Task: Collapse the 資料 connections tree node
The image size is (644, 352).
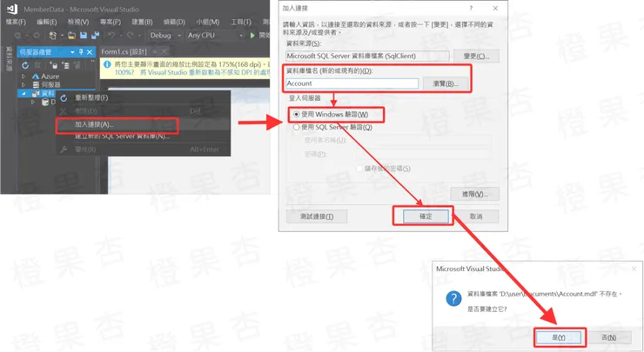Action: [x=23, y=94]
